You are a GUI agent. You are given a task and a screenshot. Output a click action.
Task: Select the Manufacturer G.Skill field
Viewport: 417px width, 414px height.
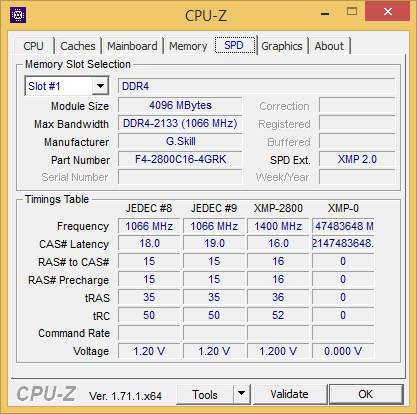click(x=180, y=141)
